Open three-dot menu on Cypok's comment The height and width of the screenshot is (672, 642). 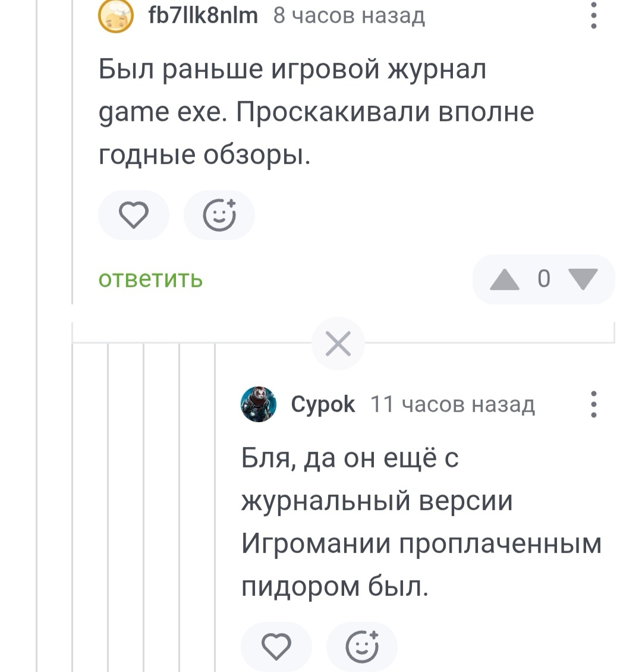pyautogui.click(x=593, y=404)
